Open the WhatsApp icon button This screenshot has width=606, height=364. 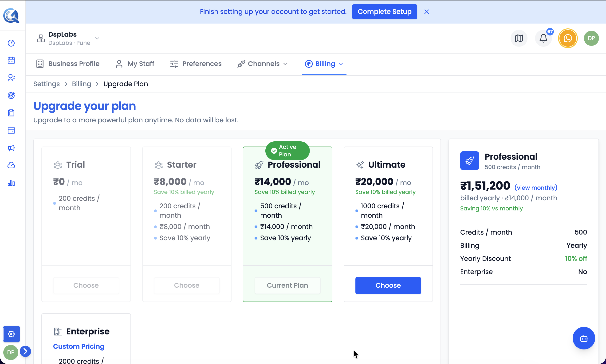(x=568, y=38)
